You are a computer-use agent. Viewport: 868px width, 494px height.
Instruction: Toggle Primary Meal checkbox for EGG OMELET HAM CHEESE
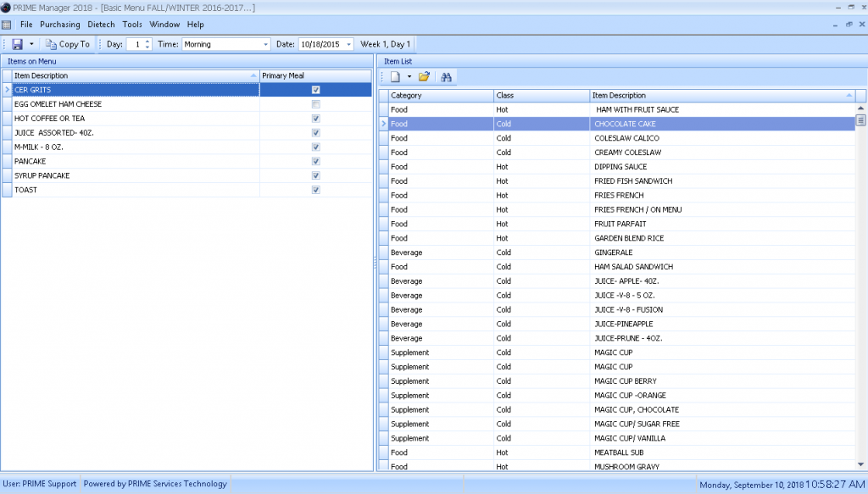315,104
